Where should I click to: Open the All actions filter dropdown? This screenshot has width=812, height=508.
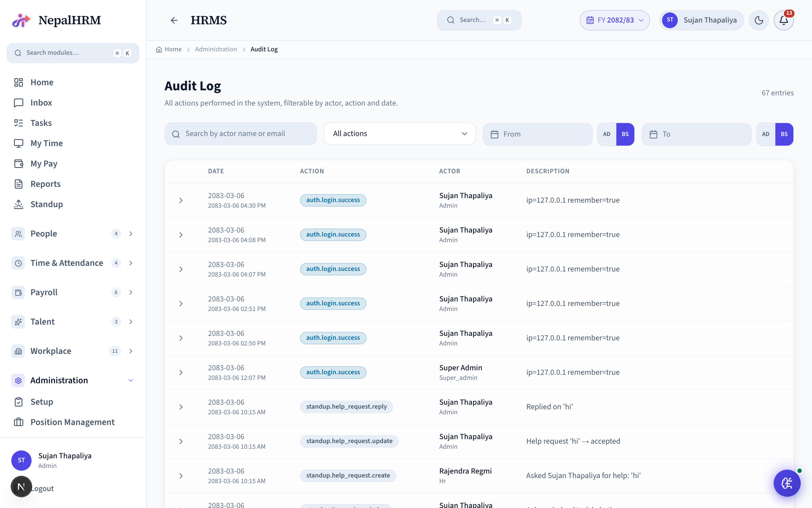[400, 134]
